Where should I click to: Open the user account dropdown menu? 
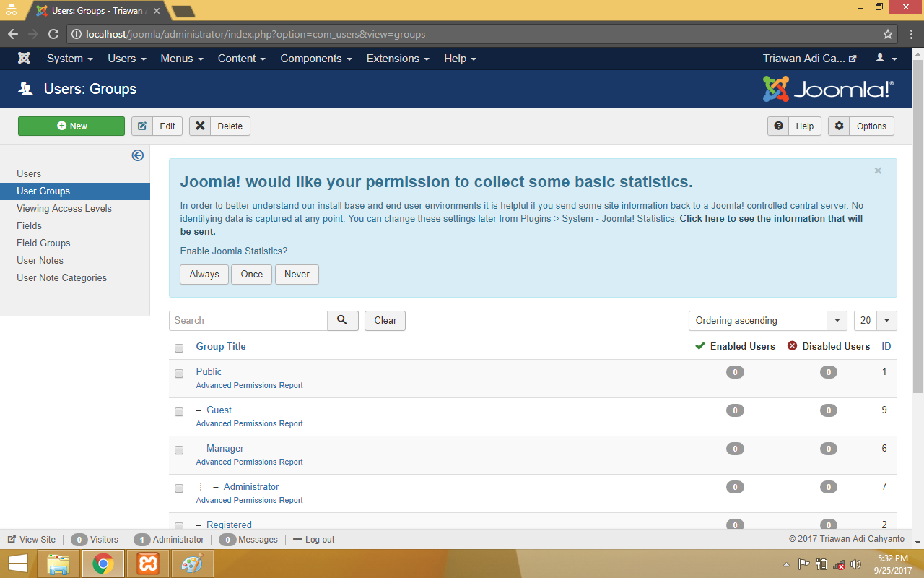coord(886,59)
